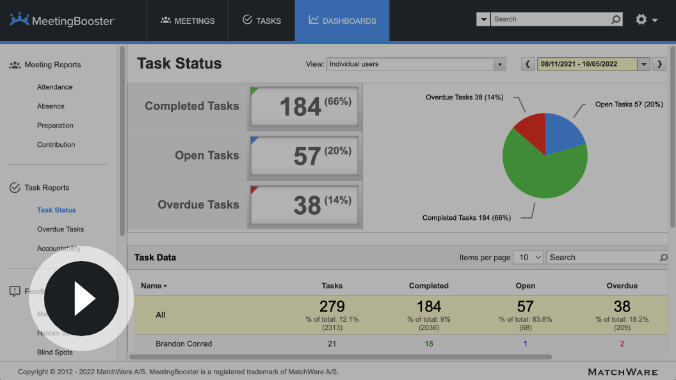Image resolution: width=676 pixels, height=380 pixels.
Task: Click Brandon Conrad's open count 1
Action: 525,344
